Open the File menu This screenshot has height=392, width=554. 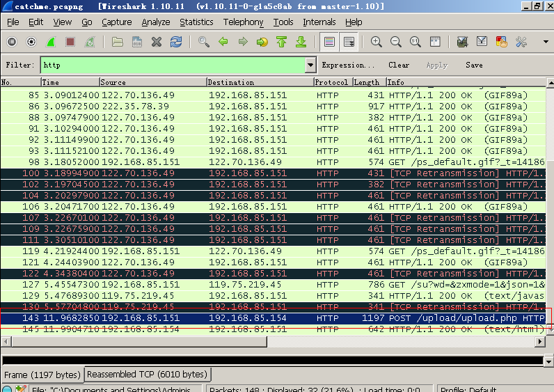point(13,22)
